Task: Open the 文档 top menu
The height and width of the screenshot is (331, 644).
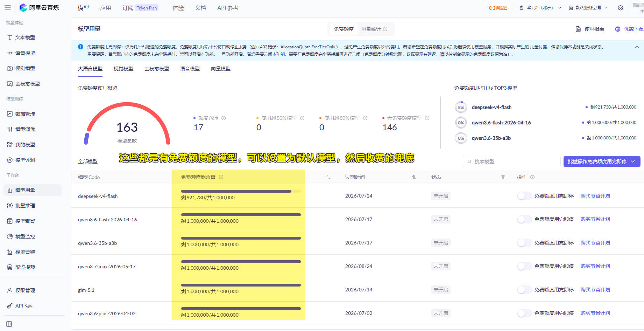Action: pos(200,8)
